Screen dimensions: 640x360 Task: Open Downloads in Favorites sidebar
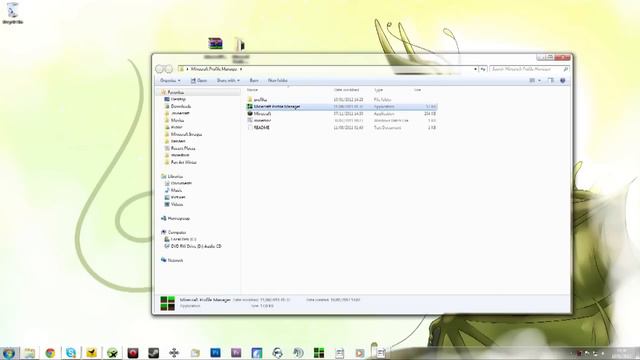tap(181, 106)
